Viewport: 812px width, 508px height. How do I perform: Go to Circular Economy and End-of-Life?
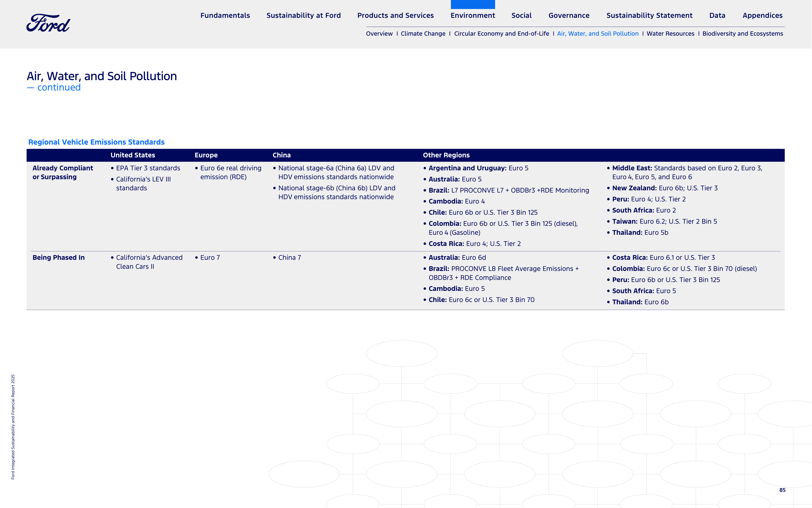[501, 34]
